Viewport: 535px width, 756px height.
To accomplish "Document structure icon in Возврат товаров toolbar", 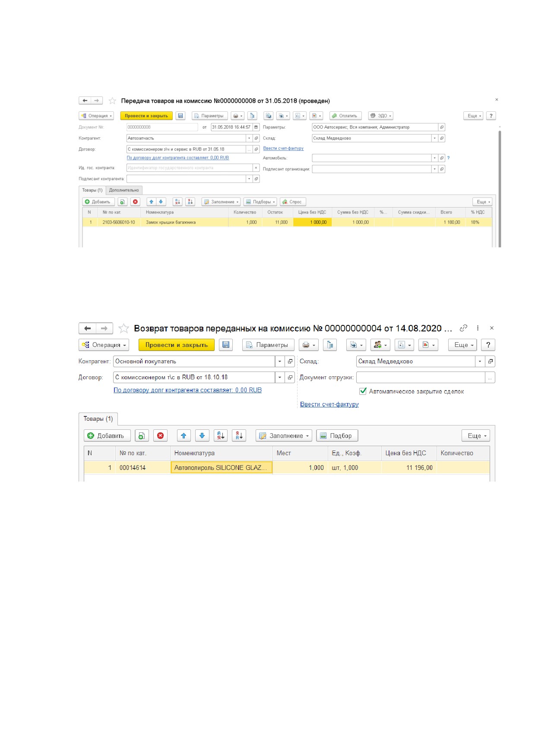I will pos(330,345).
